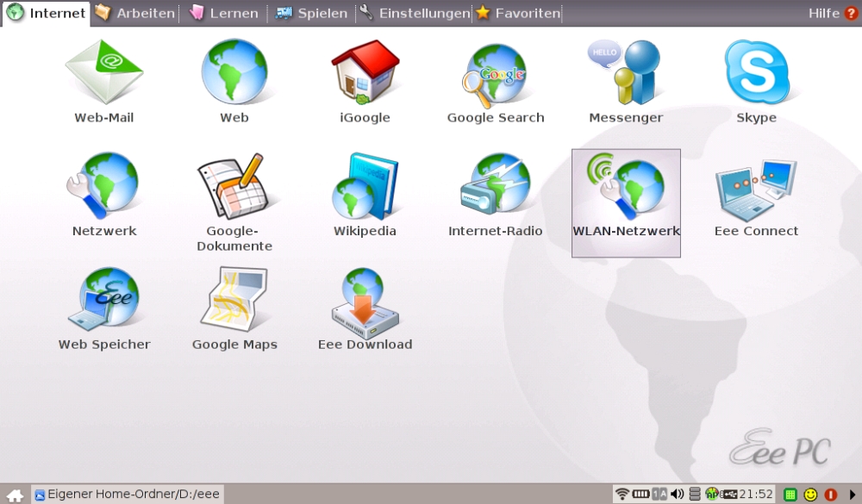Click the stacked disks tray icon
The height and width of the screenshot is (504, 862).
[695, 495]
